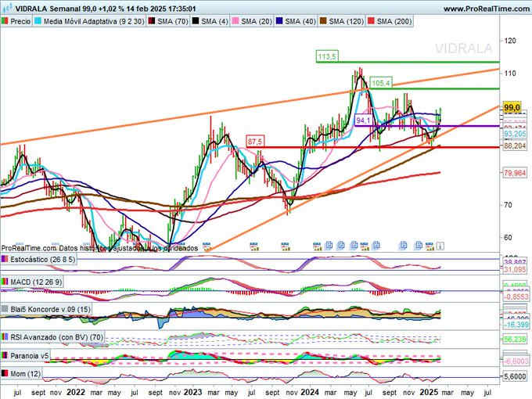The height and width of the screenshot is (399, 532).
Task: Open the document event icon near October 2024
Action: pyautogui.click(x=403, y=246)
